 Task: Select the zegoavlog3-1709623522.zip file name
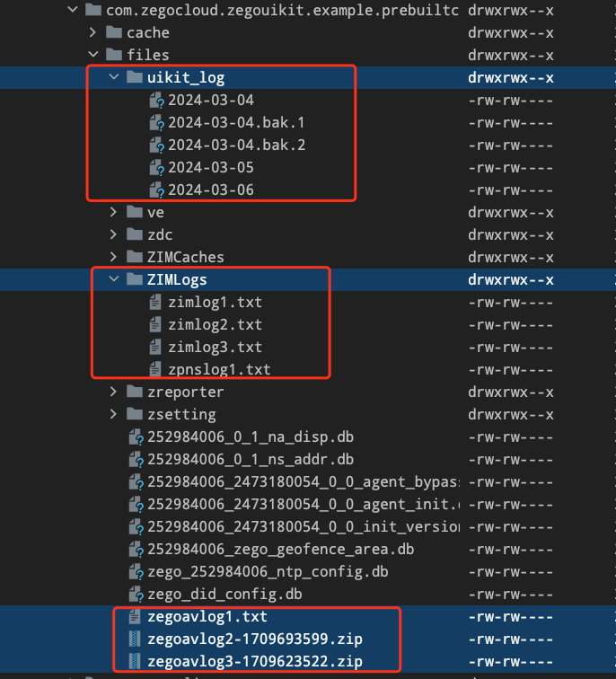point(254,662)
